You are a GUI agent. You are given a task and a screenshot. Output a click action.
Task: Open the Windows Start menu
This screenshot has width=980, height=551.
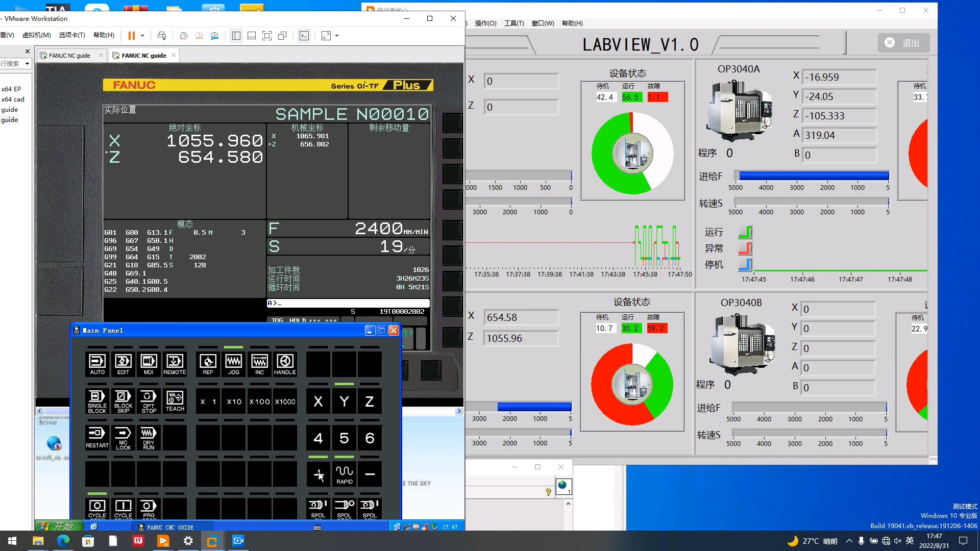pos(12,541)
